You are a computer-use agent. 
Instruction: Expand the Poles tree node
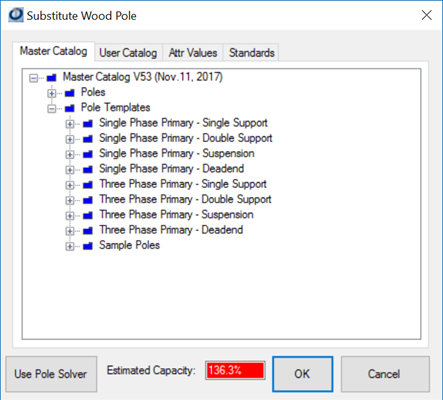point(52,93)
